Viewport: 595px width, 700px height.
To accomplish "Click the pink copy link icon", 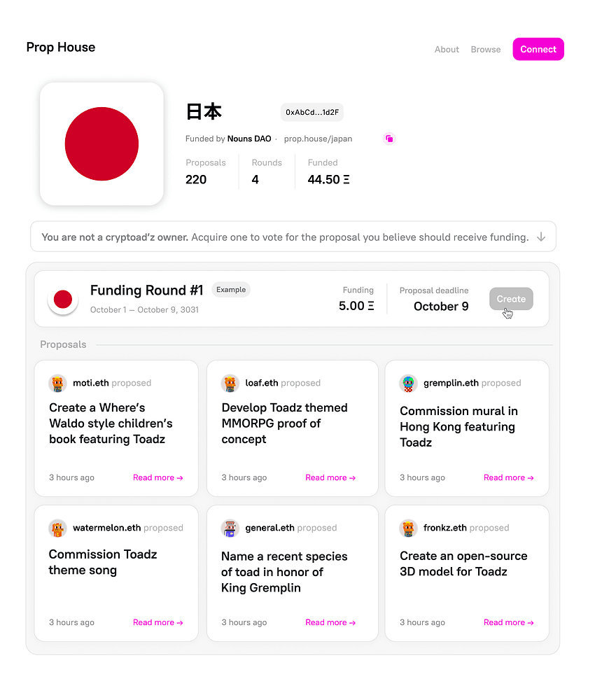I will tap(389, 139).
